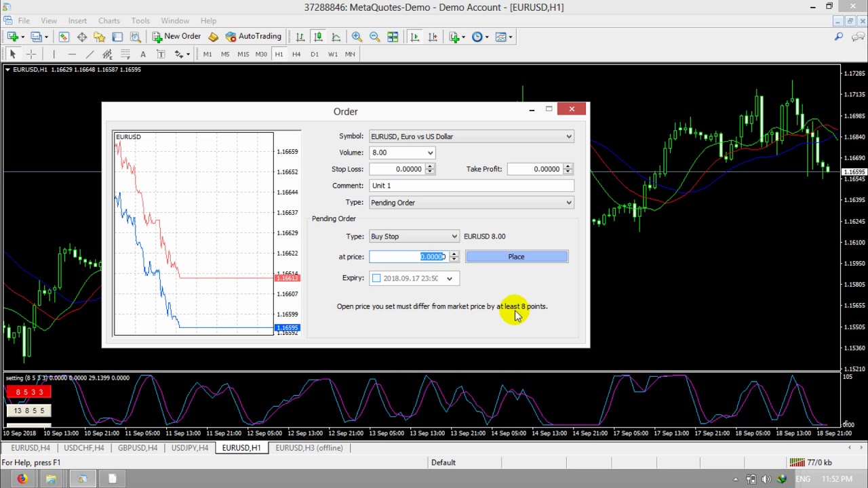Image resolution: width=868 pixels, height=488 pixels.
Task: Open the Symbol dropdown in Order dialog
Action: [x=568, y=136]
